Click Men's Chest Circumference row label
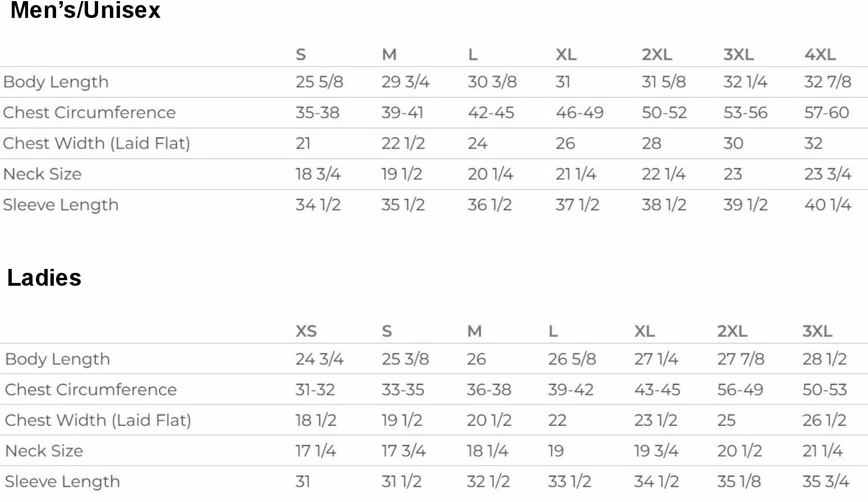 coord(89,113)
